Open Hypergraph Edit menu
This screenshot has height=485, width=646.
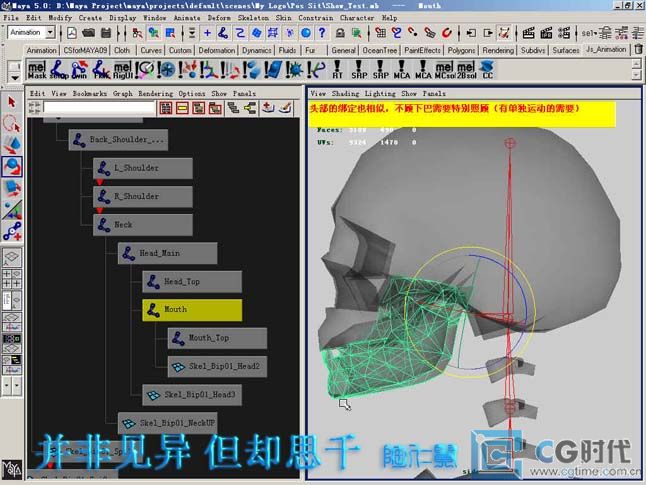click(x=37, y=94)
